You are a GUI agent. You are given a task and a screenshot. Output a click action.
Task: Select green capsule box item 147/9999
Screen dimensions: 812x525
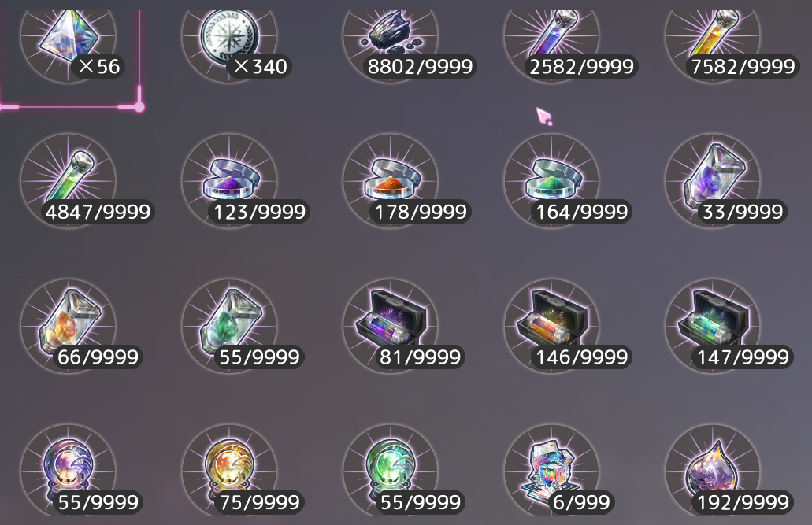(x=713, y=326)
